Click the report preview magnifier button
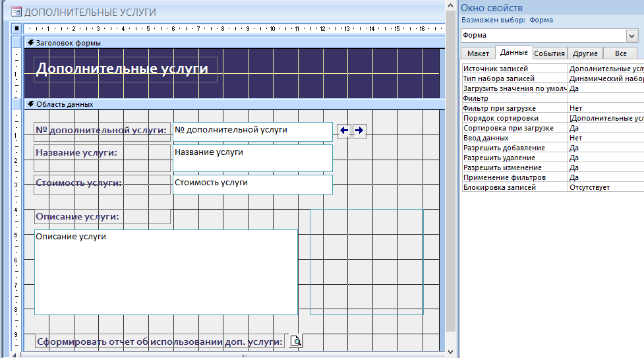The image size is (644, 358). tap(297, 341)
